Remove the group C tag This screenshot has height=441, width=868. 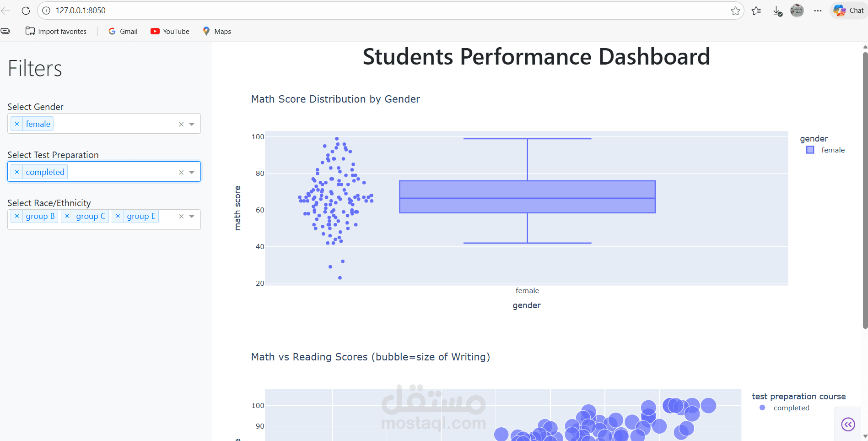67,216
